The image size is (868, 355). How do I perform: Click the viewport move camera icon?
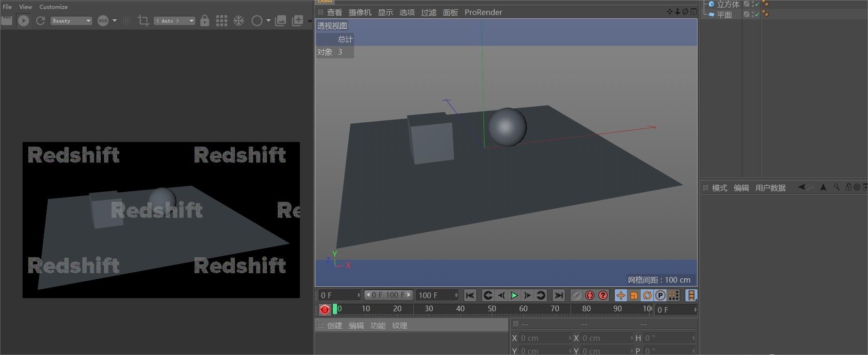[669, 12]
